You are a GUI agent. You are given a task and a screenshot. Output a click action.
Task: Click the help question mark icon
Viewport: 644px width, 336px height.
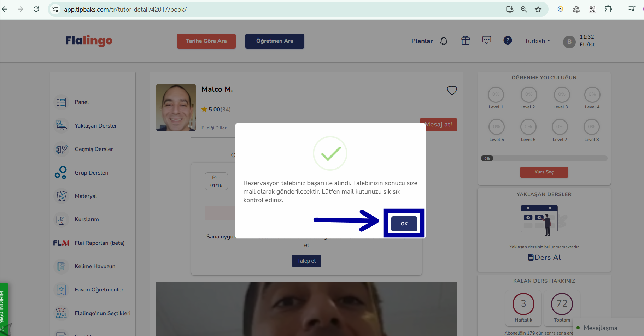tap(508, 40)
